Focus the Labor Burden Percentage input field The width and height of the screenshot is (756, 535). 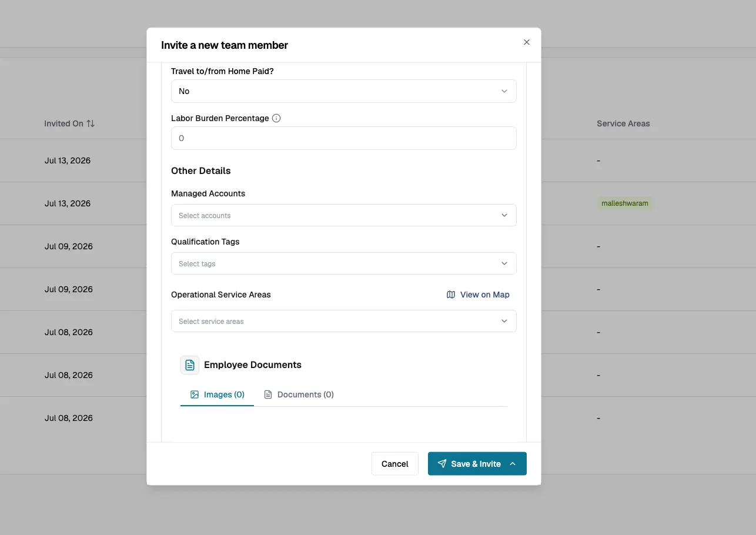point(344,138)
